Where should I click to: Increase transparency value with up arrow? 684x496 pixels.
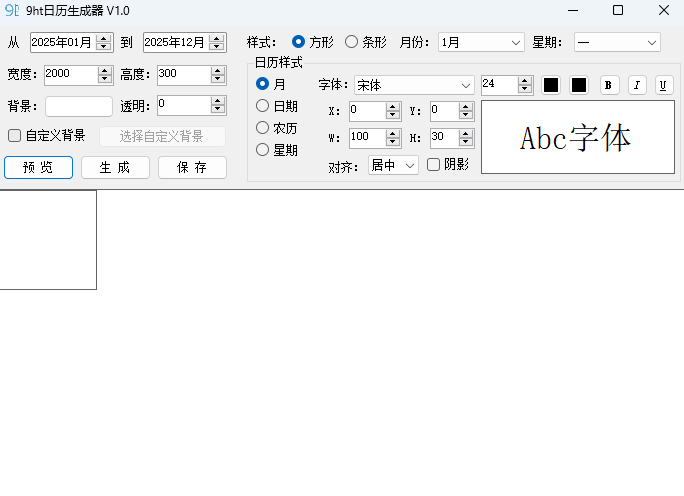tap(217, 101)
